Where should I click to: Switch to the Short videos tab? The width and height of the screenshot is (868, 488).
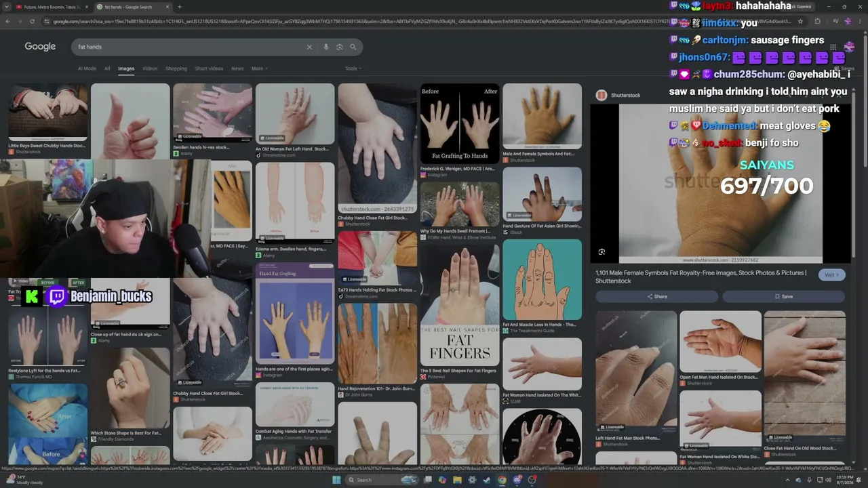209,68
